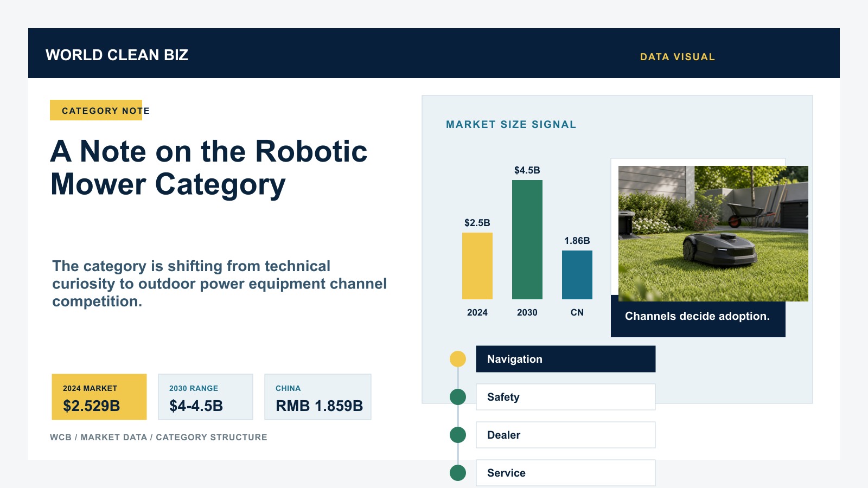
Task: Open the robotic mower lawn photo
Action: click(713, 234)
